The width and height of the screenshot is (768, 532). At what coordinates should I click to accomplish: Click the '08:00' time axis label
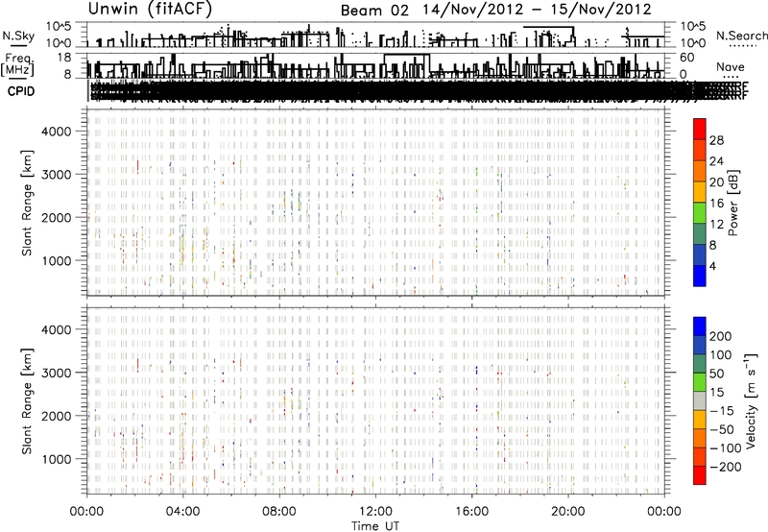(x=278, y=512)
